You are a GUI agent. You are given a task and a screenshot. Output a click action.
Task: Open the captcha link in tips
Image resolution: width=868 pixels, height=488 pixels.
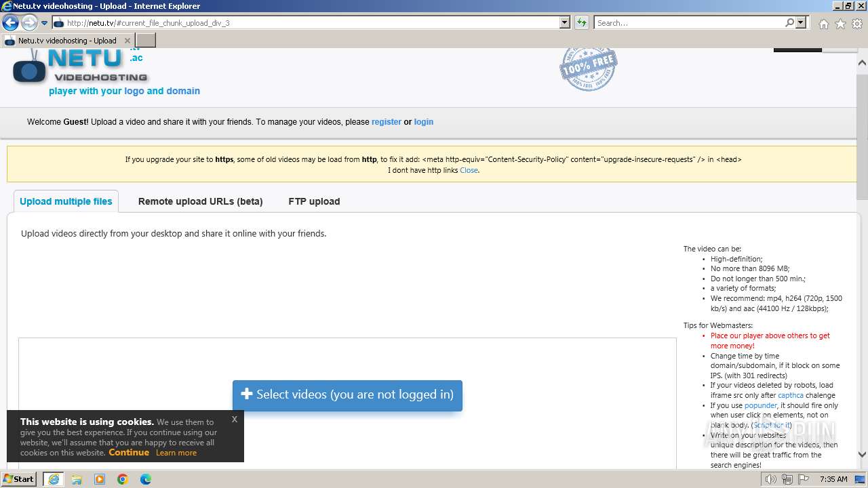pos(791,395)
